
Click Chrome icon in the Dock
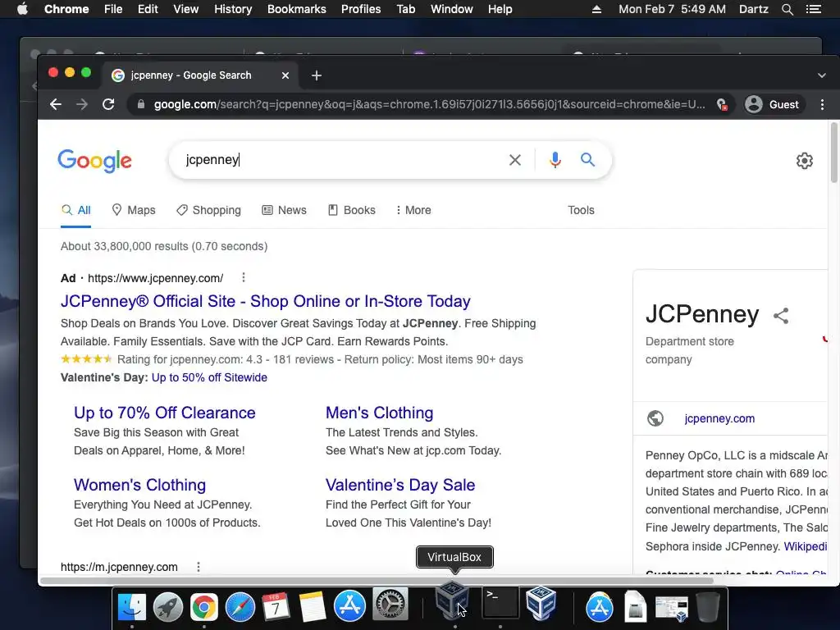204,607
